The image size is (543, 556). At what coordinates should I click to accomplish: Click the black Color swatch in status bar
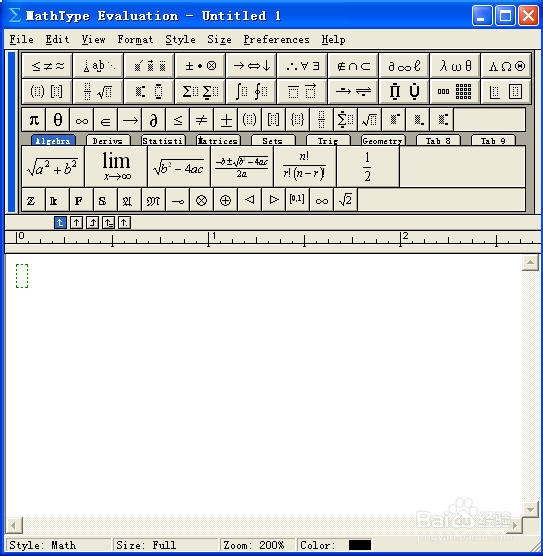pyautogui.click(x=360, y=545)
